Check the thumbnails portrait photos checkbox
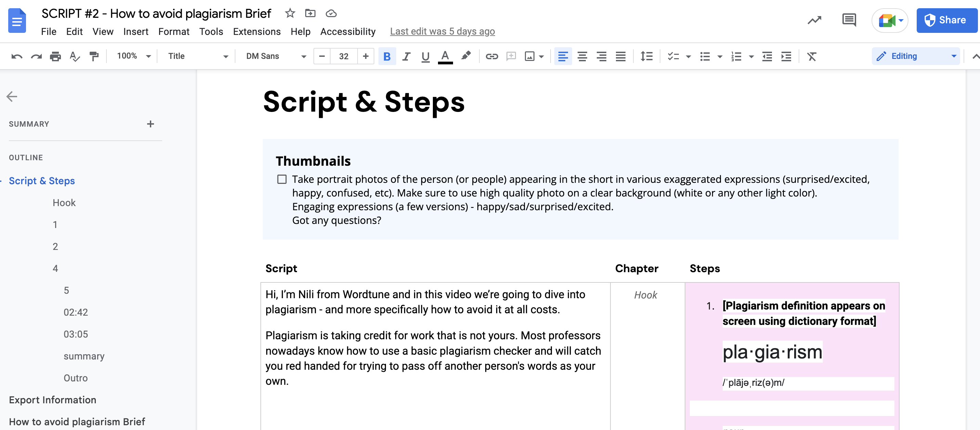 (282, 179)
